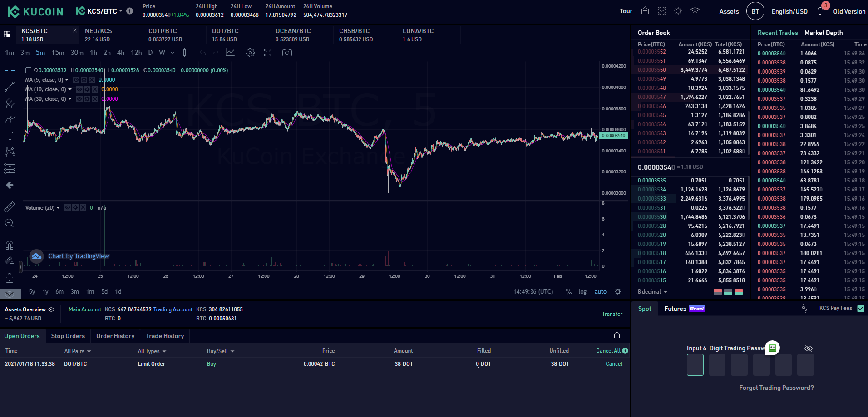Select the text annotation tool
This screenshot has width=868, height=417.
click(x=10, y=136)
